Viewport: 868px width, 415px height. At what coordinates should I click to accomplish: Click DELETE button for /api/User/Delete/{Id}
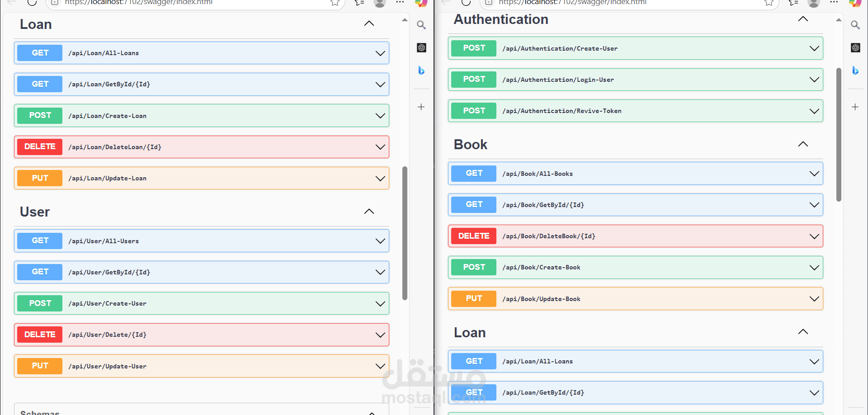pyautogui.click(x=40, y=335)
